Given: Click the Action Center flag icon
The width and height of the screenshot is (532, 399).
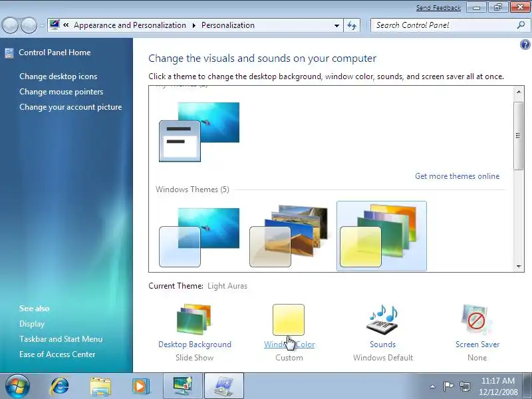Looking at the screenshot, I should [448, 386].
